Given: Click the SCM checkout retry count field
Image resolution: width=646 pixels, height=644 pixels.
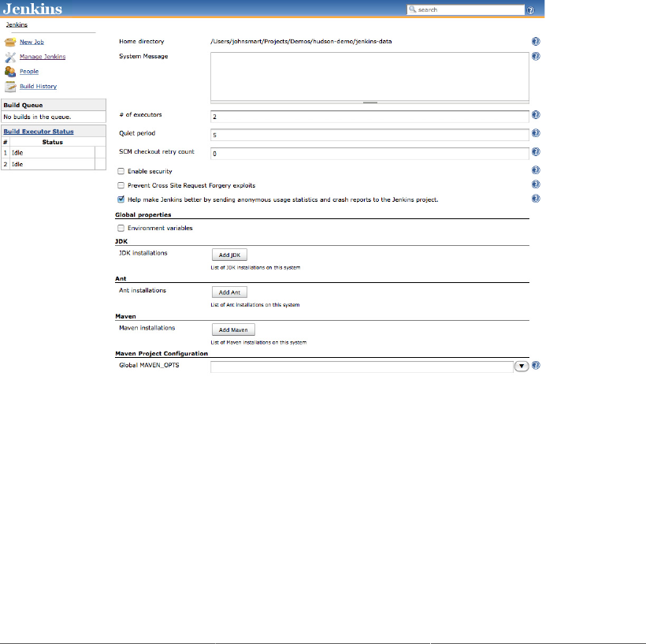Looking at the screenshot, I should click(369, 154).
